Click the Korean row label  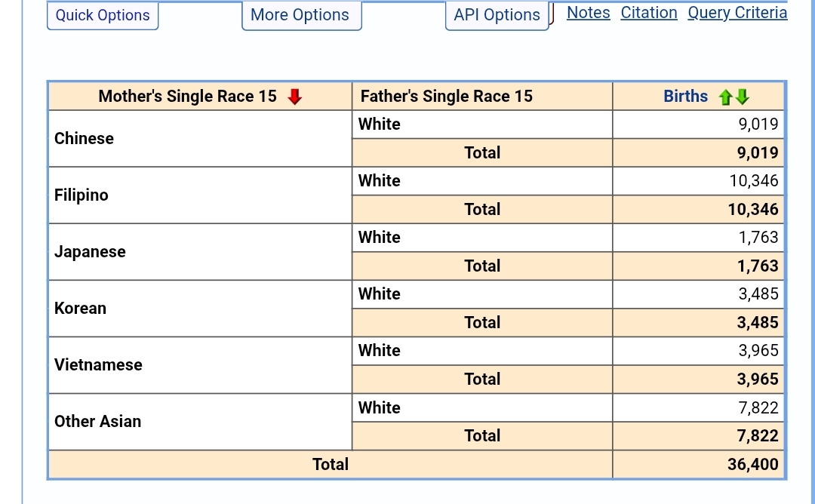80,309
